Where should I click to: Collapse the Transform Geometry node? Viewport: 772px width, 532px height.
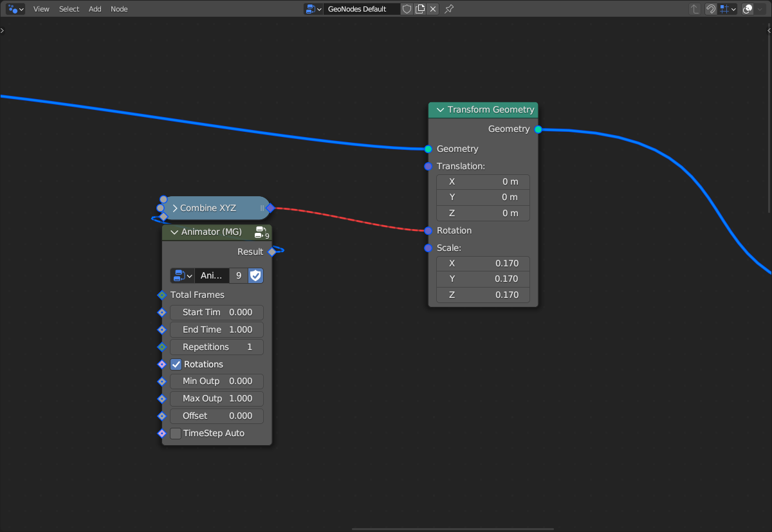pyautogui.click(x=440, y=110)
